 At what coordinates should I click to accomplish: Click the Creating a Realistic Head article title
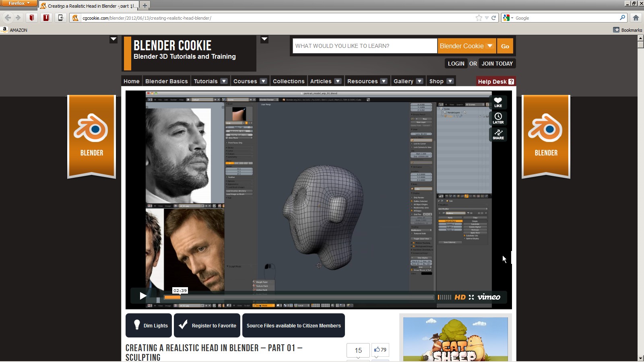(x=214, y=352)
